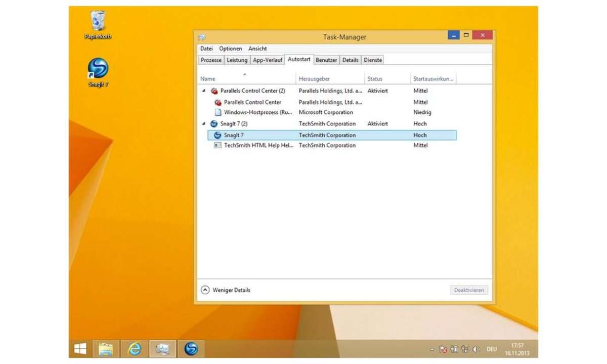The width and height of the screenshot is (607, 364).
Task: Switch to the Dienste tab
Action: [373, 60]
